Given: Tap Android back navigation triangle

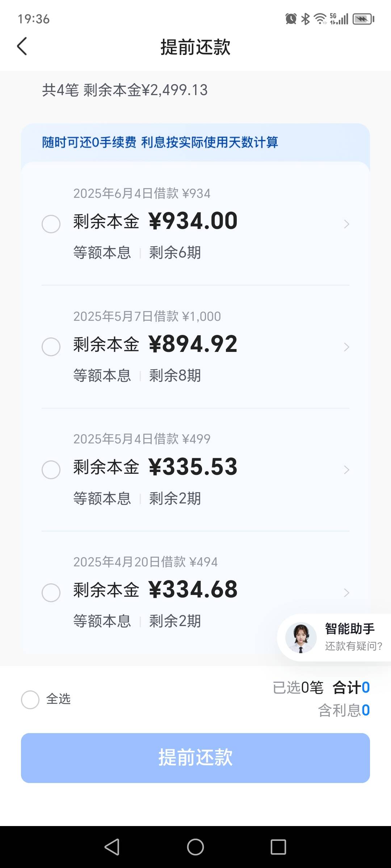Looking at the screenshot, I should point(112,847).
